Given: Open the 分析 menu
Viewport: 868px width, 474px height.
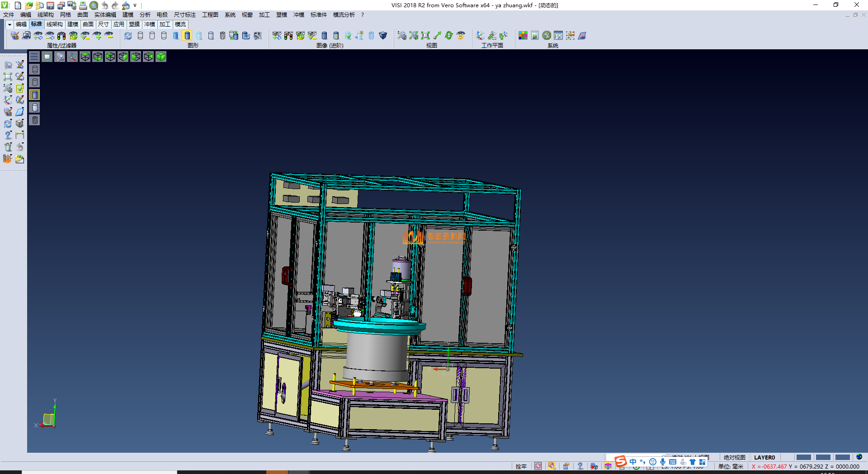Looking at the screenshot, I should point(145,15).
